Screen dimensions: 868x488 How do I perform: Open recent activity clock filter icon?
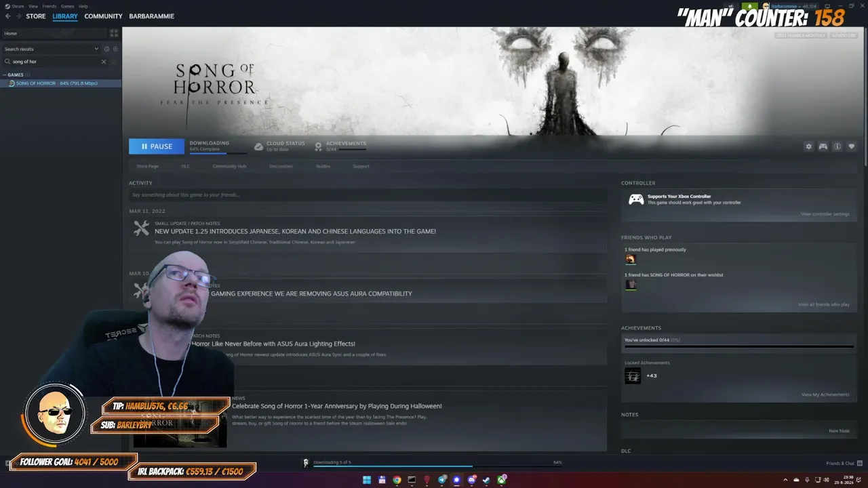(106, 49)
